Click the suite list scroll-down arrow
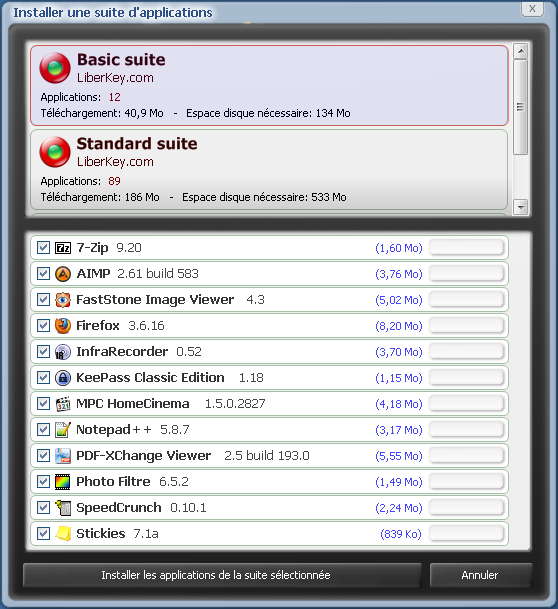The width and height of the screenshot is (558, 609). [520, 207]
